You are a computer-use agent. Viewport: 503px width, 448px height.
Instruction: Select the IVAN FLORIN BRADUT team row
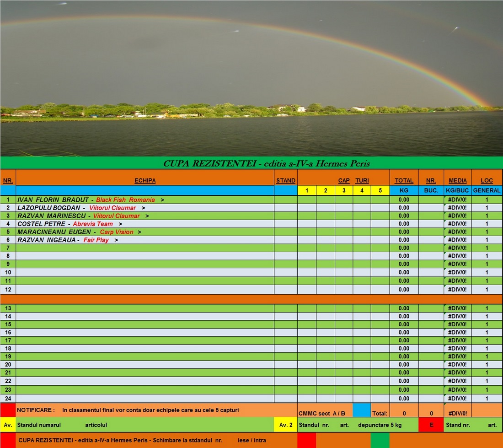coord(145,200)
